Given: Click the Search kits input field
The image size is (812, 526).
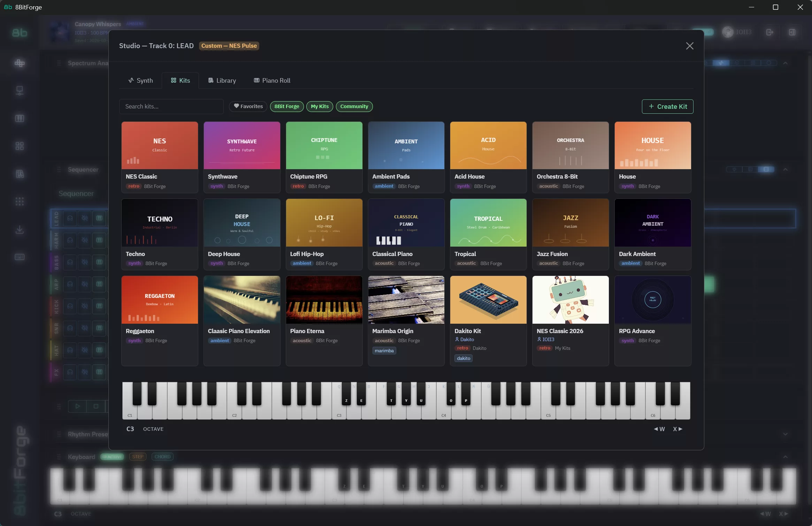Looking at the screenshot, I should coord(171,106).
